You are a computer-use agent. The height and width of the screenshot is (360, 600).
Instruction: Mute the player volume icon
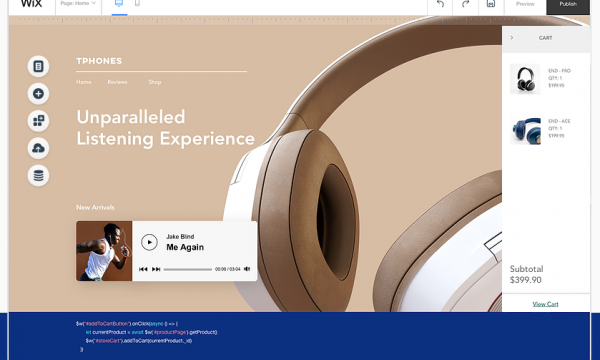[247, 269]
